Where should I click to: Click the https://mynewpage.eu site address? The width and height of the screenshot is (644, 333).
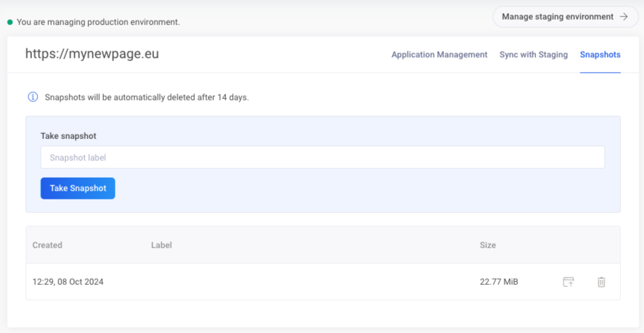pos(92,54)
